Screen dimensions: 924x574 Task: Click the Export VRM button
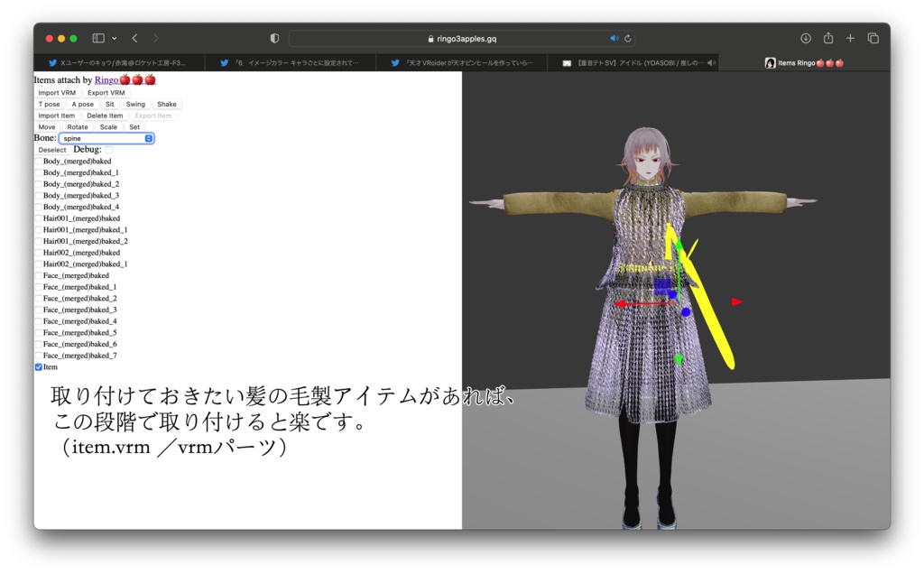click(106, 92)
